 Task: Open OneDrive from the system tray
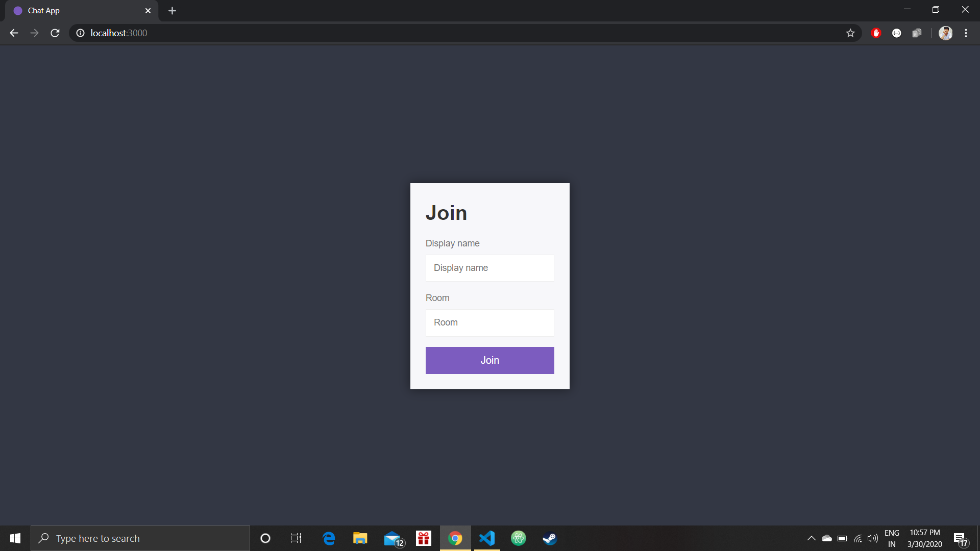(x=827, y=538)
